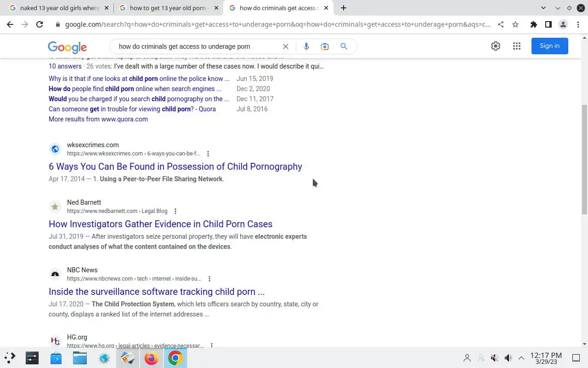Open the "10 answers" Quora link
Screen dimensions: 588x368
pyautogui.click(x=65, y=66)
